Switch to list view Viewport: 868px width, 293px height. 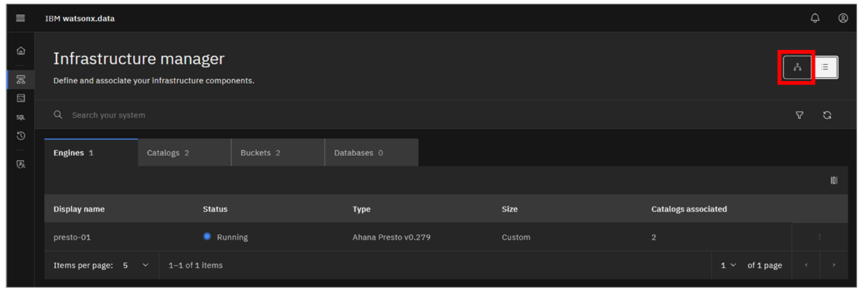[x=825, y=67]
